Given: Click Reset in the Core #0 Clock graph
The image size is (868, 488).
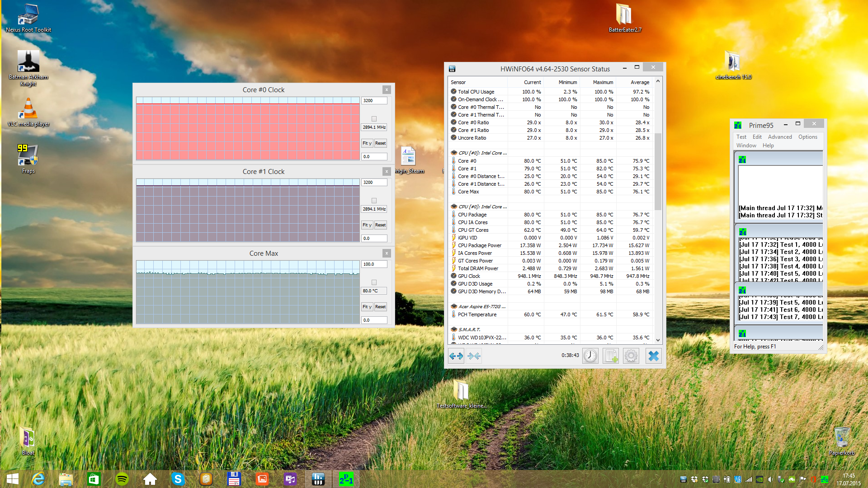Looking at the screenshot, I should 380,143.
